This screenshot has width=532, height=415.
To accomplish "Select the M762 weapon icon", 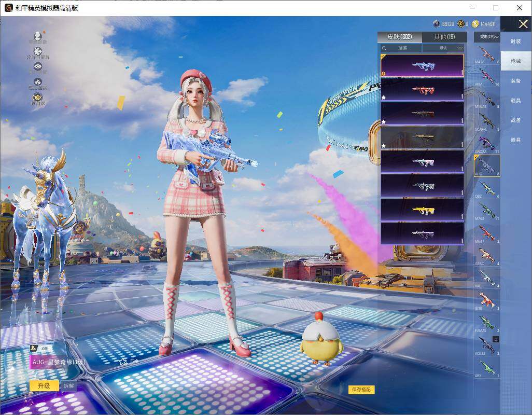I will point(487,211).
